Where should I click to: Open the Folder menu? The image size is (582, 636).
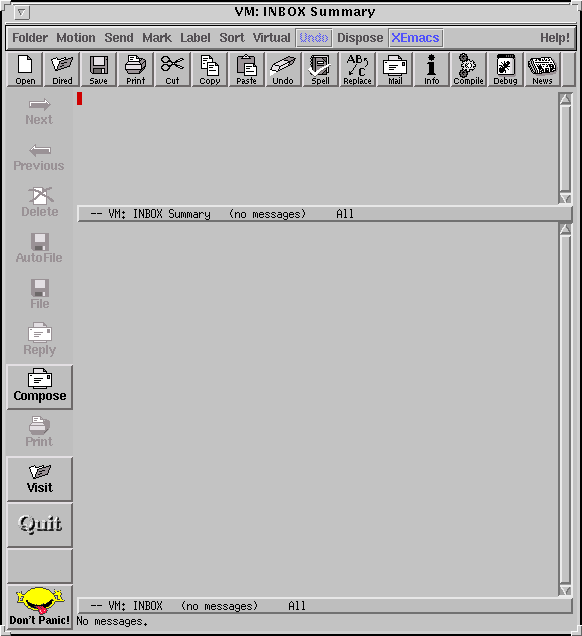pyautogui.click(x=30, y=38)
